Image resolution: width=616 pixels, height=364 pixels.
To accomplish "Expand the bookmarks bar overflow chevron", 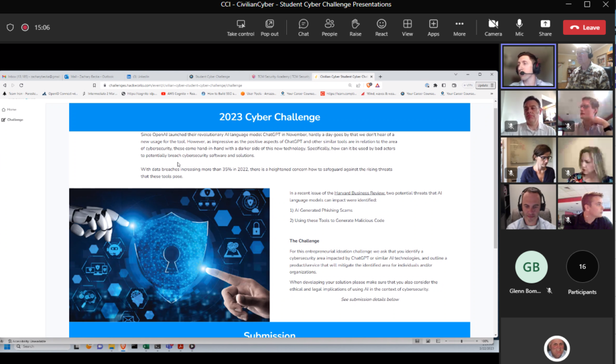I will [x=491, y=93].
